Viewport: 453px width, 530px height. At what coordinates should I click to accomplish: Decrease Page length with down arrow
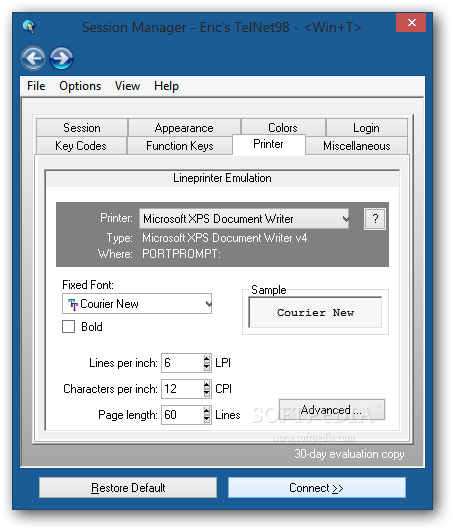pyautogui.click(x=207, y=419)
